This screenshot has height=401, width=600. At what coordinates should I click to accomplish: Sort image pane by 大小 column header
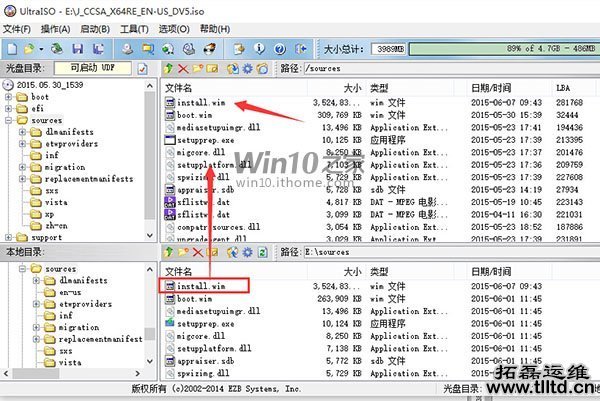[337, 88]
